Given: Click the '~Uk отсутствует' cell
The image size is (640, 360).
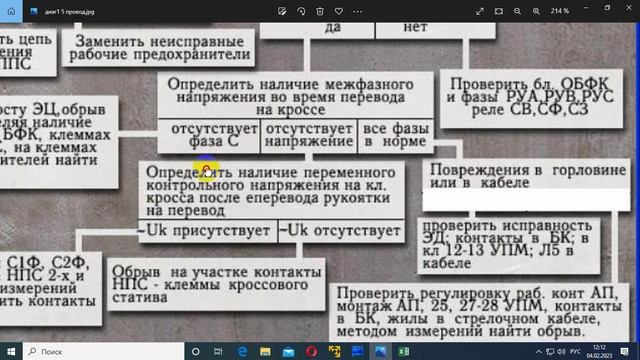Looking at the screenshot, I should tap(342, 231).
